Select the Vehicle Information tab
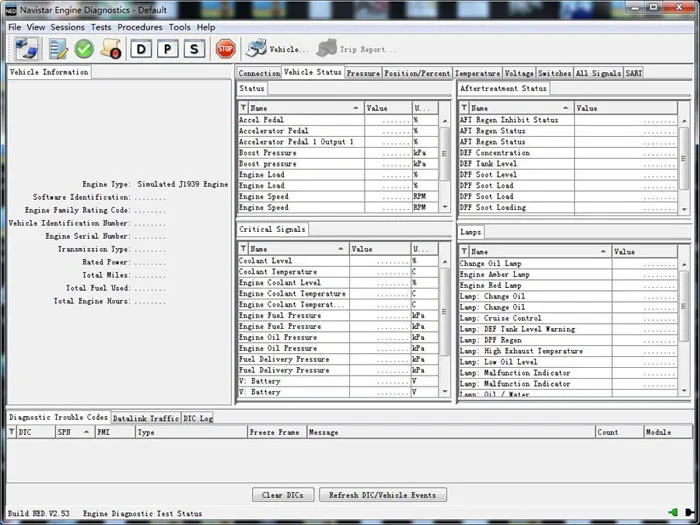Viewport: 700px width, 525px height. pos(49,72)
